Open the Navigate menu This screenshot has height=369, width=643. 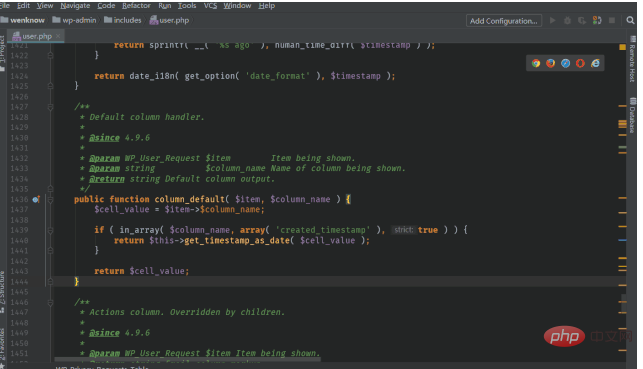click(x=75, y=6)
